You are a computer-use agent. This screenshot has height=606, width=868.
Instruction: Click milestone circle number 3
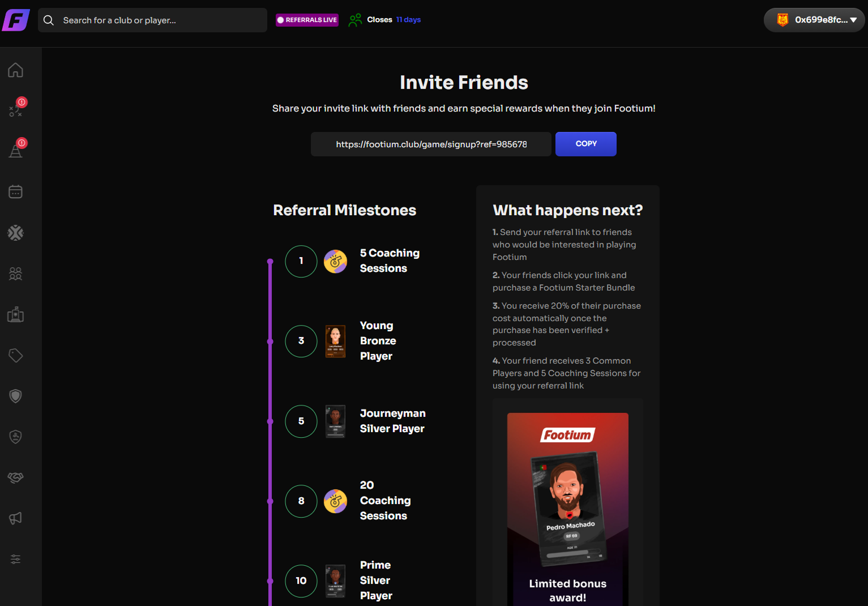[301, 341]
